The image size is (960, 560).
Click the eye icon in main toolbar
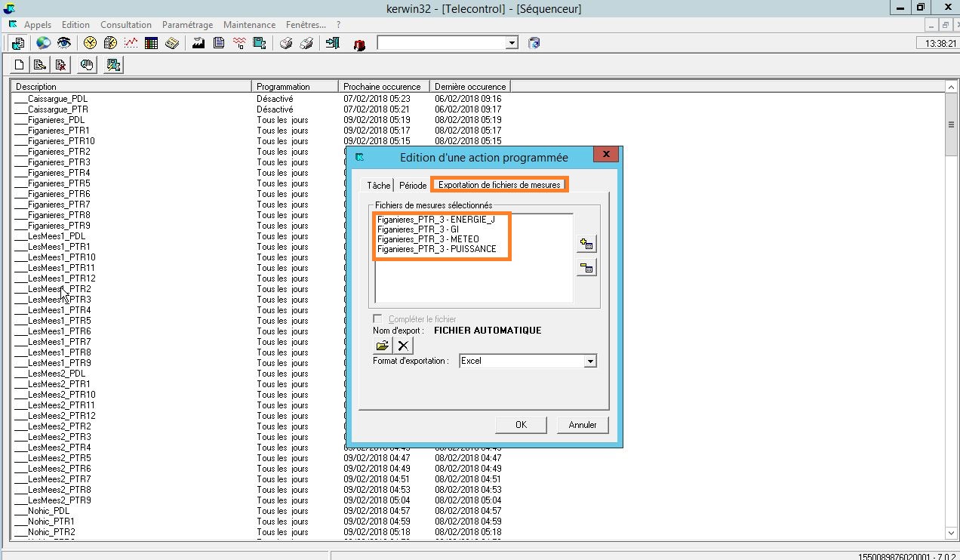click(63, 43)
